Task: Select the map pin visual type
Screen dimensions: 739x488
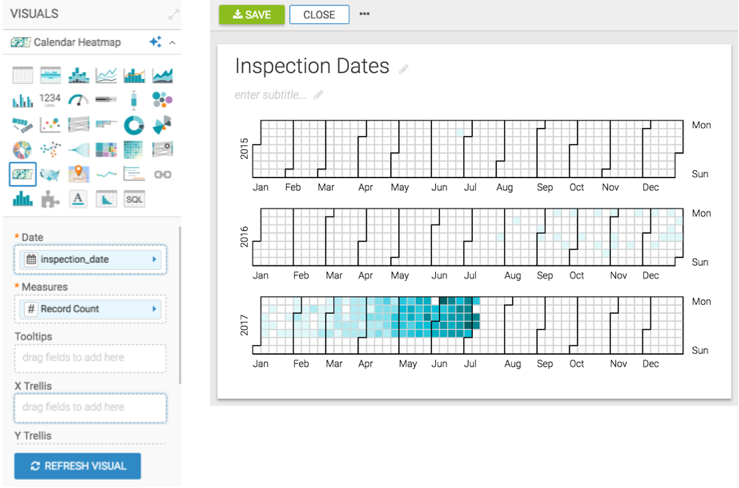Action: click(x=78, y=174)
